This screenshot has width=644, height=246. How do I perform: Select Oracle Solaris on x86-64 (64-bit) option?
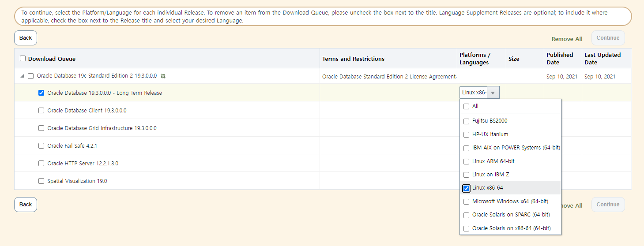coord(466,228)
